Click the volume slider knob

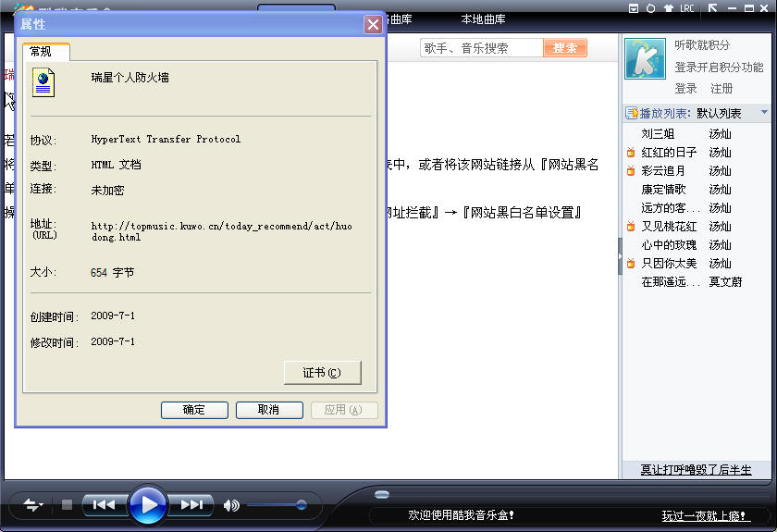(302, 505)
